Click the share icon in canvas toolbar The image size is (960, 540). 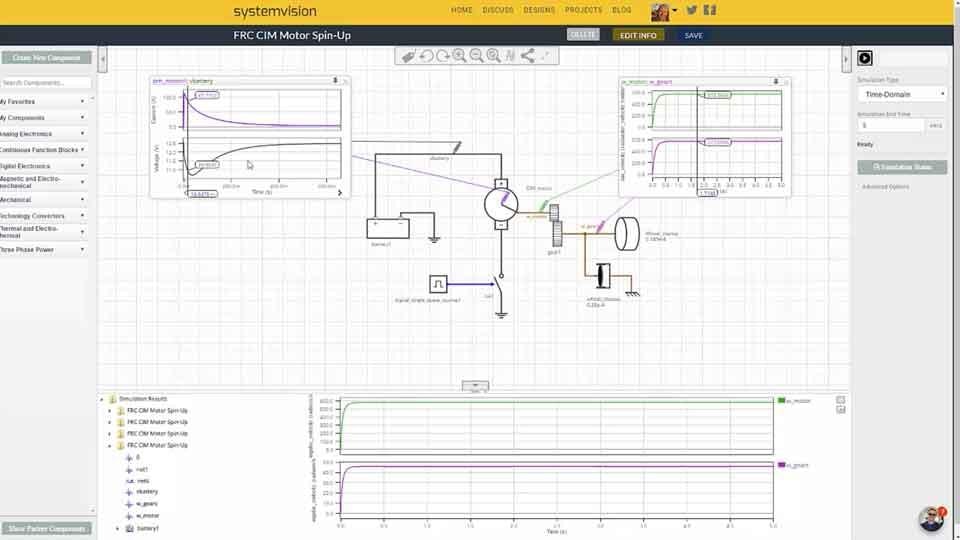[x=528, y=56]
